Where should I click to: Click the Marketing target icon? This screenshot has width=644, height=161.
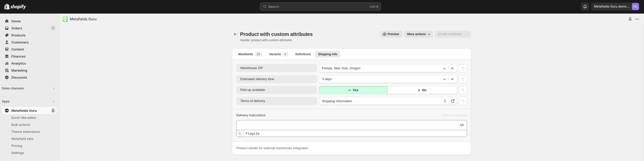pyautogui.click(x=7, y=70)
